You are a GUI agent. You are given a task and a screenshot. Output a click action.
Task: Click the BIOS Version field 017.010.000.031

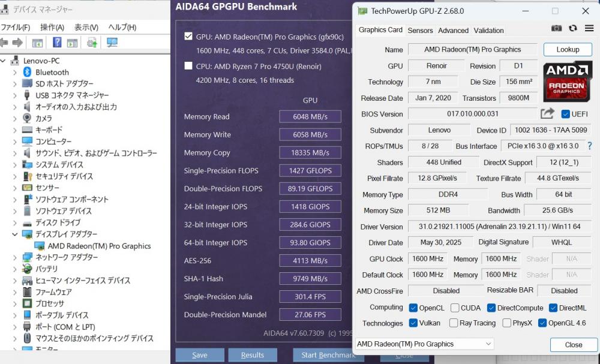[x=473, y=114]
